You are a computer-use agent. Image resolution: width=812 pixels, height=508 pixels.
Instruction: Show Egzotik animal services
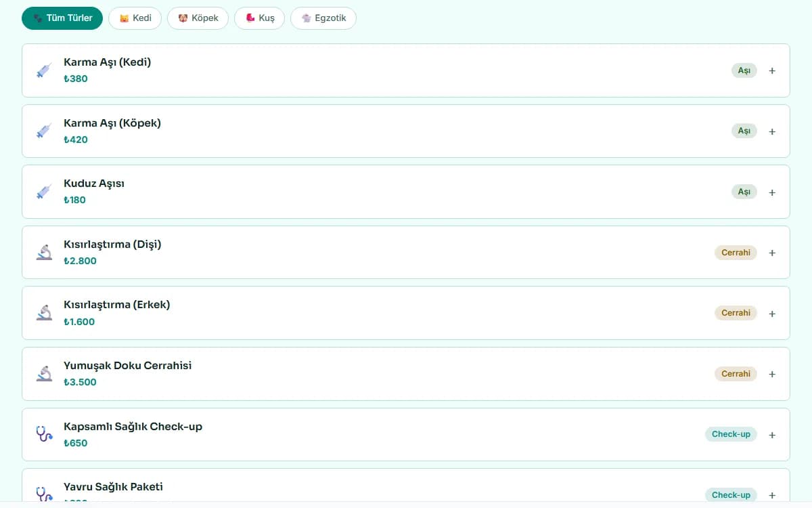(x=323, y=18)
